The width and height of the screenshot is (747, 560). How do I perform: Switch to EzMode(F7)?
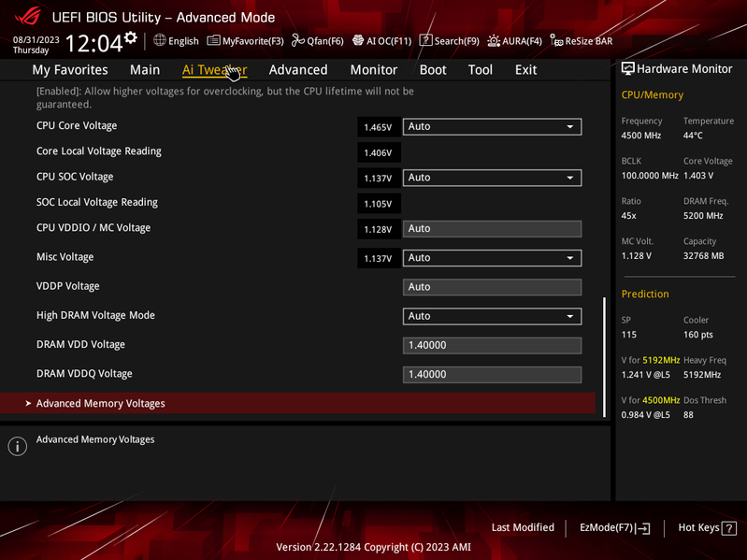point(614,527)
